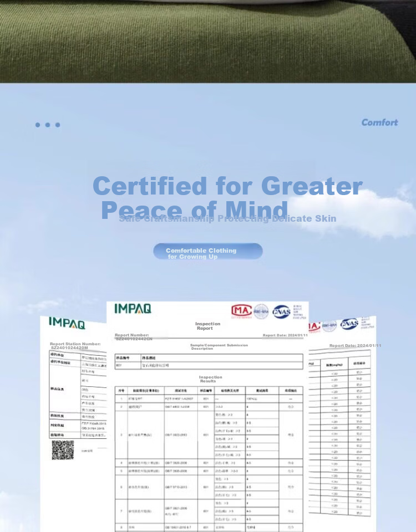The width and height of the screenshot is (416, 532).
Task: Click the IMPAQ logo on the left report
Action: click(x=67, y=323)
